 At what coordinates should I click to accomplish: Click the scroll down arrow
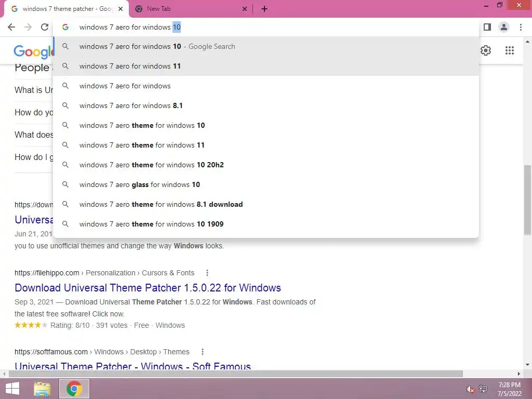(527, 364)
